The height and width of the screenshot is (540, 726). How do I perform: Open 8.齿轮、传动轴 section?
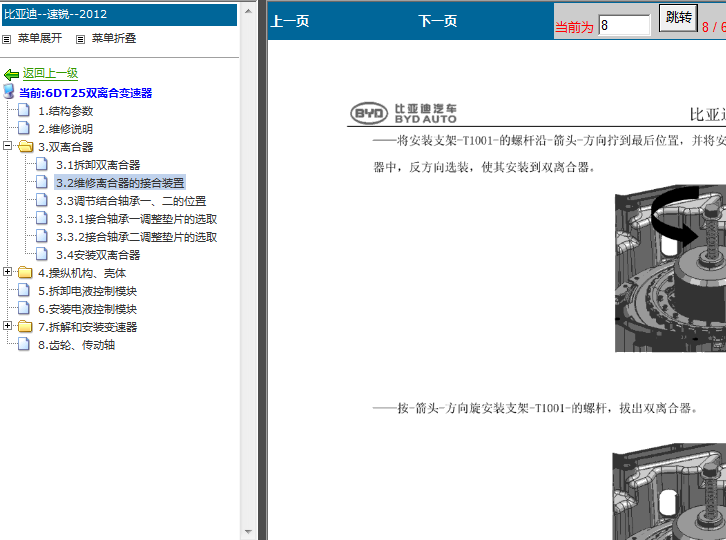coord(76,345)
